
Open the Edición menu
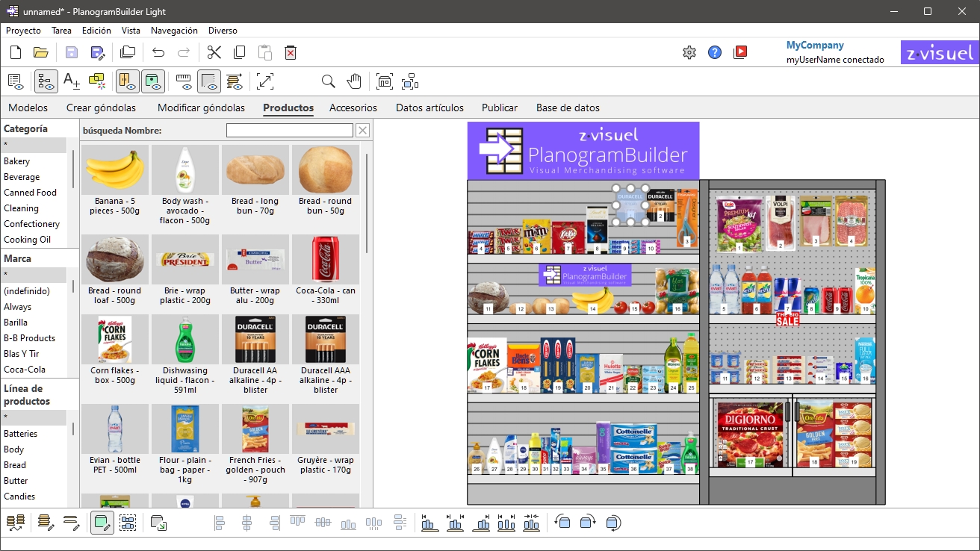point(96,31)
